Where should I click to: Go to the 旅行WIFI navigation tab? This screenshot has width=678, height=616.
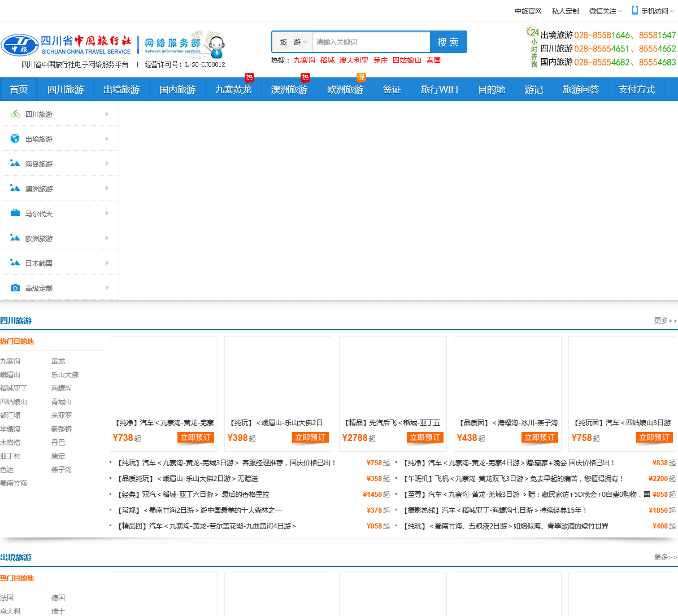(x=439, y=90)
